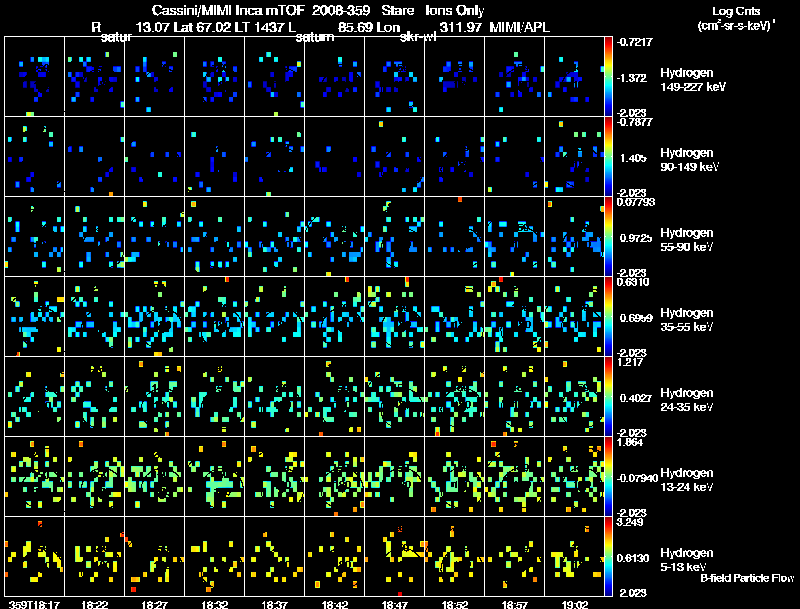Click the "0.9725" colorbar value
The width and height of the screenshot is (800, 609).
coord(636,238)
